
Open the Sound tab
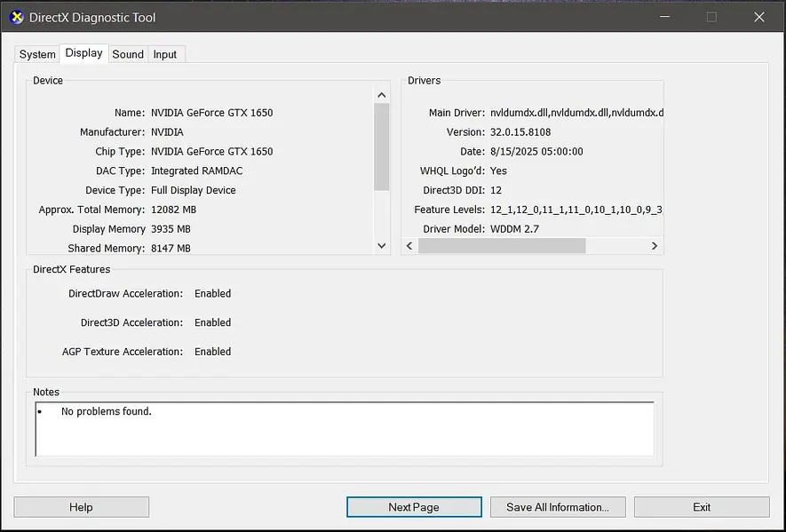(x=128, y=54)
